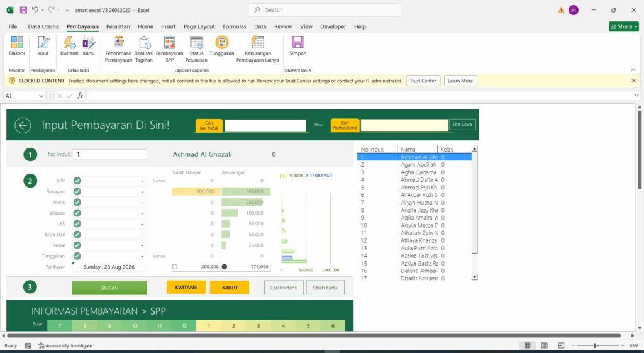Adjust the zoom slider handle

tap(595, 345)
